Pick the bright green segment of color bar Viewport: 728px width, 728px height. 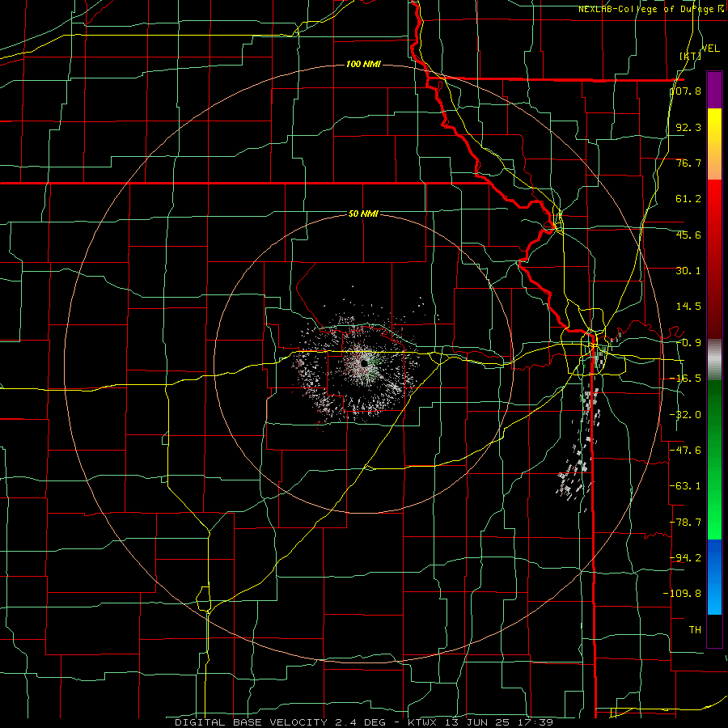click(714, 459)
